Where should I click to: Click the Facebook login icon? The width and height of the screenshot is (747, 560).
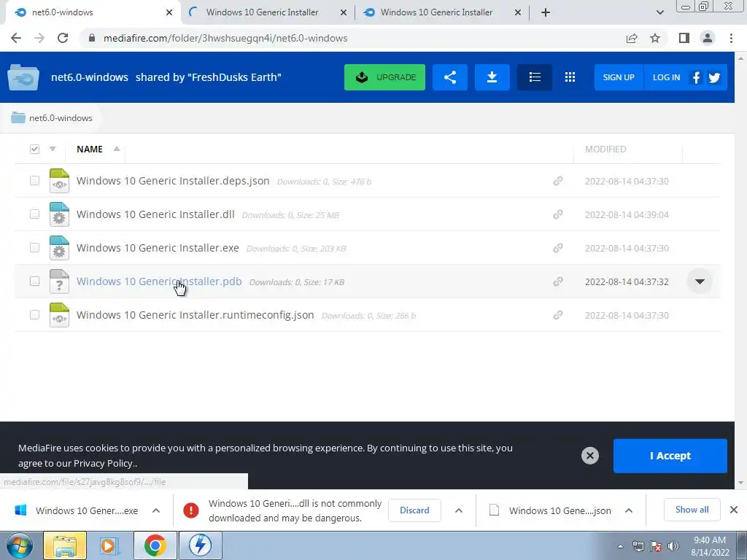point(696,77)
